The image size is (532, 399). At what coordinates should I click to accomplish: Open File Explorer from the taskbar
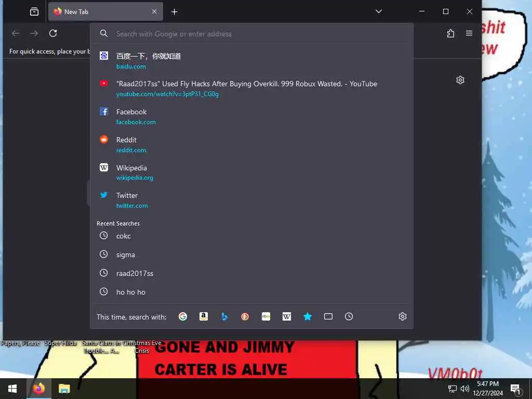pyautogui.click(x=64, y=389)
